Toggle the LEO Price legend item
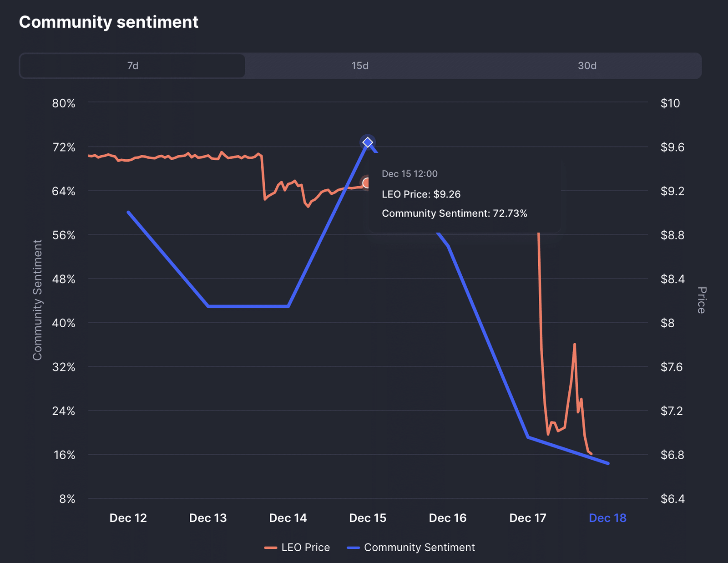 pos(305,548)
